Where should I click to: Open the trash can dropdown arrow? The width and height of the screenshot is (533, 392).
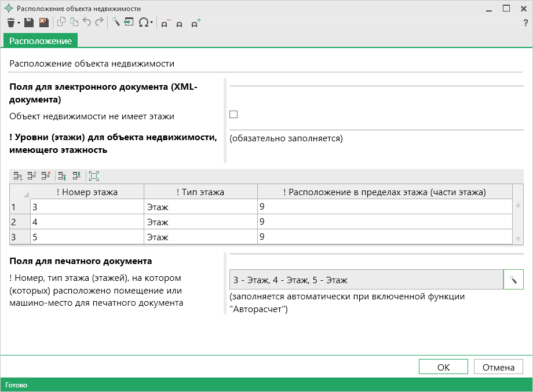tap(19, 23)
